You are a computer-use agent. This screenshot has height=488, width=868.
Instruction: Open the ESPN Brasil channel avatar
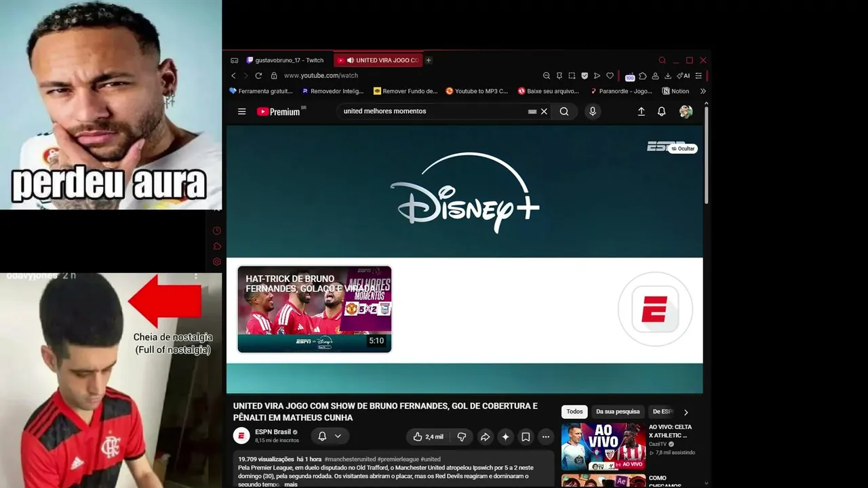pyautogui.click(x=241, y=436)
